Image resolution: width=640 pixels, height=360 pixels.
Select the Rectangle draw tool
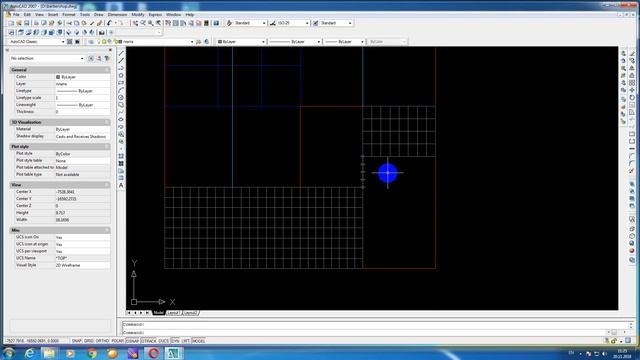tap(121, 83)
